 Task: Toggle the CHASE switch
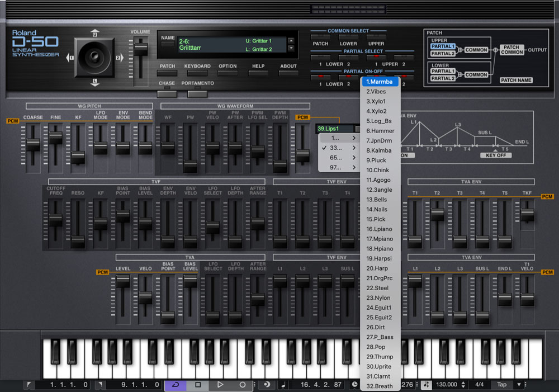pyautogui.click(x=167, y=94)
